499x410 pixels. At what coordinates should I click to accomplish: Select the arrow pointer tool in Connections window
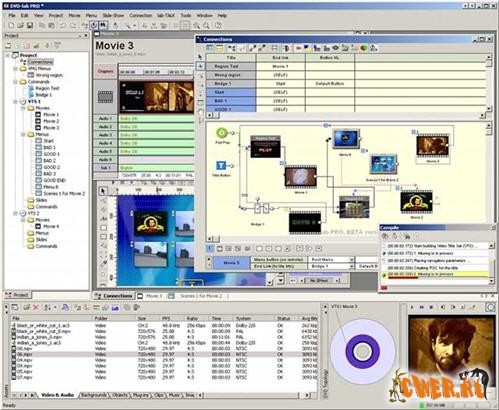point(200,57)
